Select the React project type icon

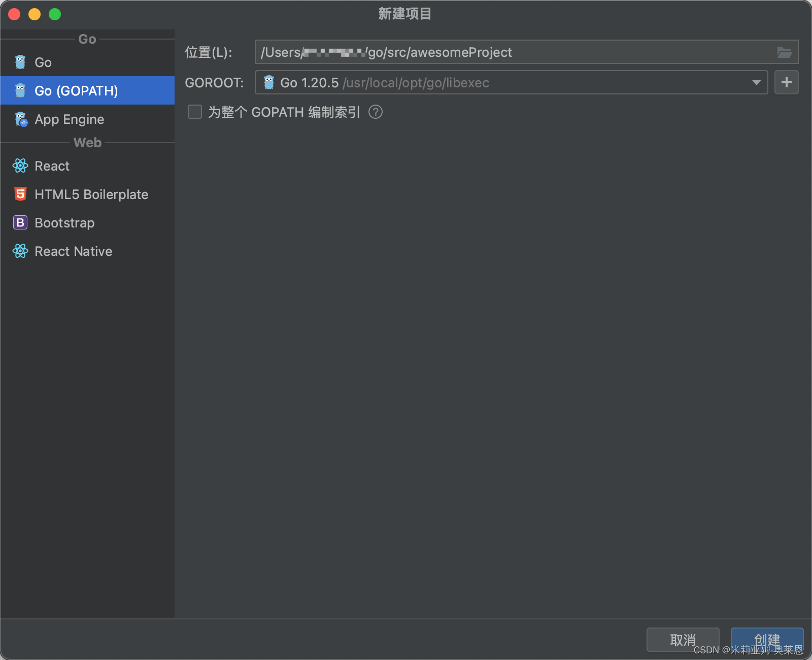tap(20, 166)
